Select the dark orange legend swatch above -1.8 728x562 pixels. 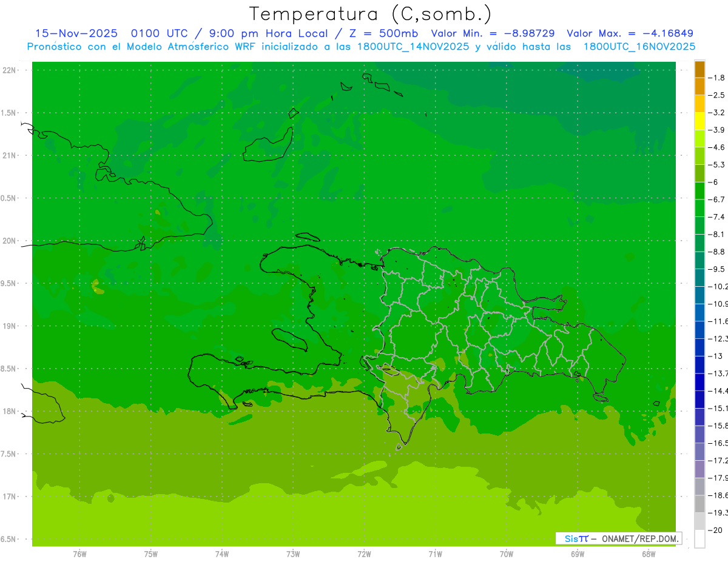click(x=699, y=69)
